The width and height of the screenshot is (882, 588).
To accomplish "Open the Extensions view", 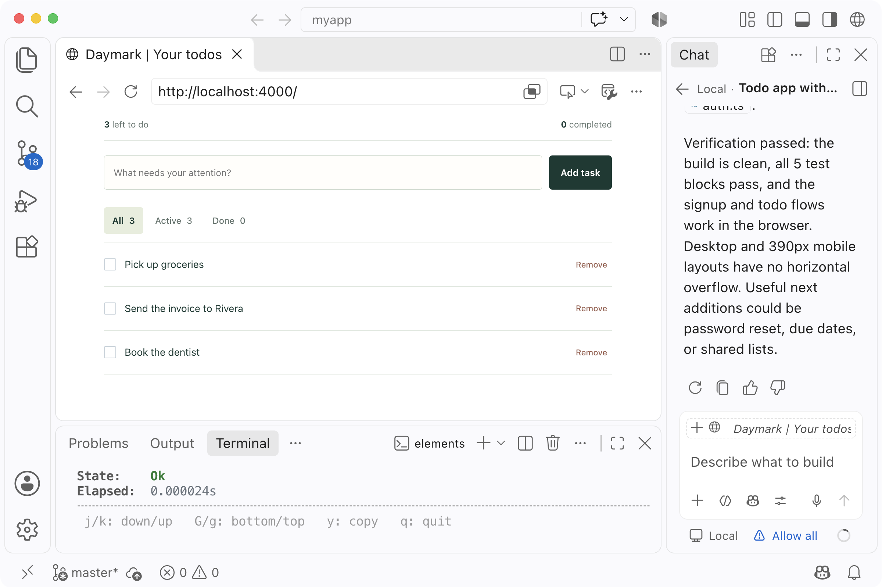I will coord(26,247).
